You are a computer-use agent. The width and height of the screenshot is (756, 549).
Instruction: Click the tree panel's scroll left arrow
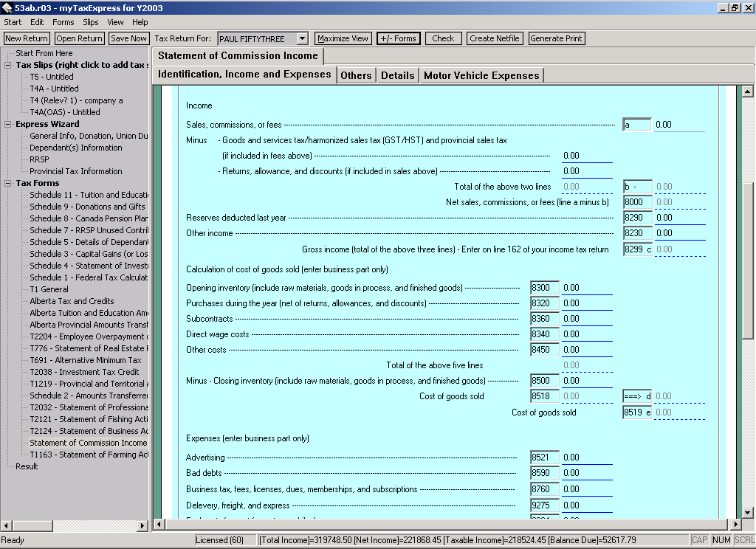click(x=7, y=525)
